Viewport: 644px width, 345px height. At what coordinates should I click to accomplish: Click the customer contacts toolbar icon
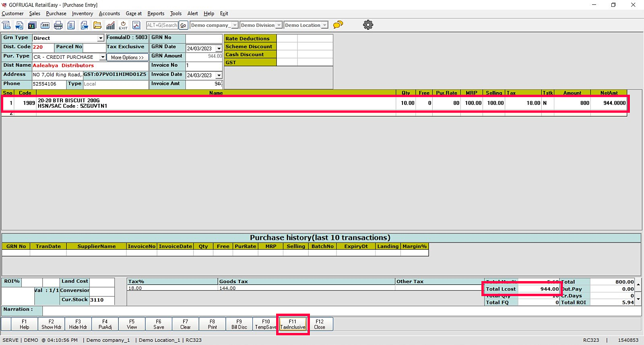pyautogui.click(x=32, y=25)
